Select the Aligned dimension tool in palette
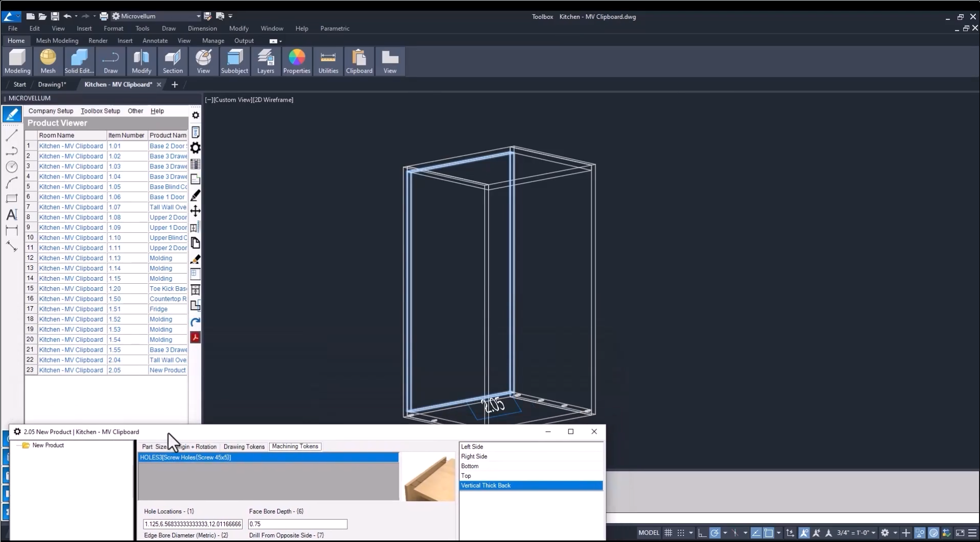The image size is (980, 542). click(11, 247)
